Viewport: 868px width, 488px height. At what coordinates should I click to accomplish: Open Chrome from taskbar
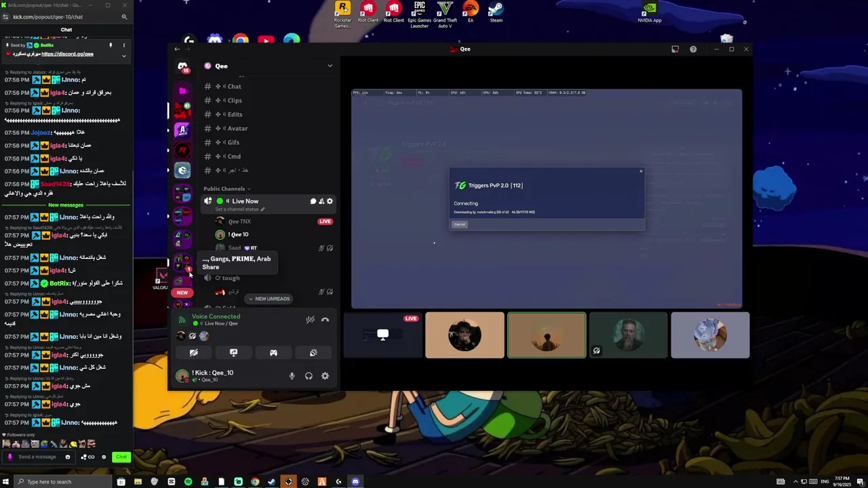click(255, 482)
